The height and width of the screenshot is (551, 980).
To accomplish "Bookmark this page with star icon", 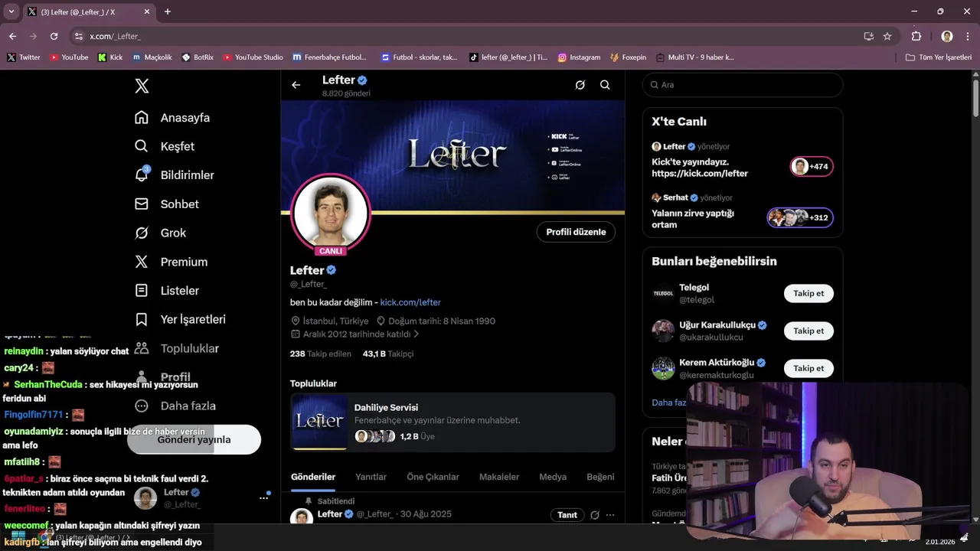I will 887,36.
